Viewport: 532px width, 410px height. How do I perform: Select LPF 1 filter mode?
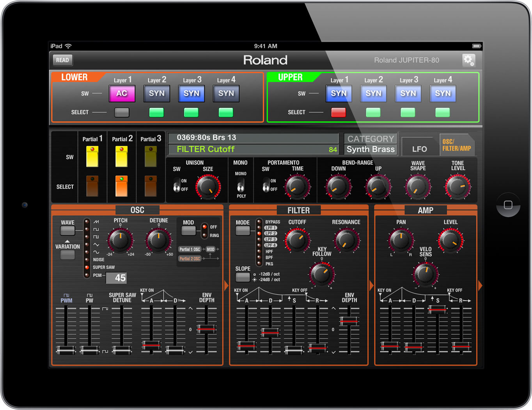(x=271, y=228)
